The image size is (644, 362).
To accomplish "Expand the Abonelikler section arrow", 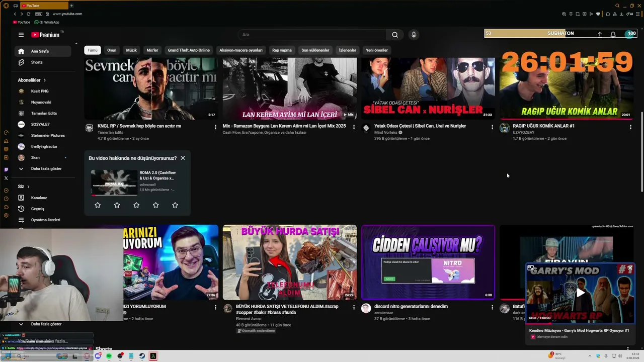I will pos(44,80).
